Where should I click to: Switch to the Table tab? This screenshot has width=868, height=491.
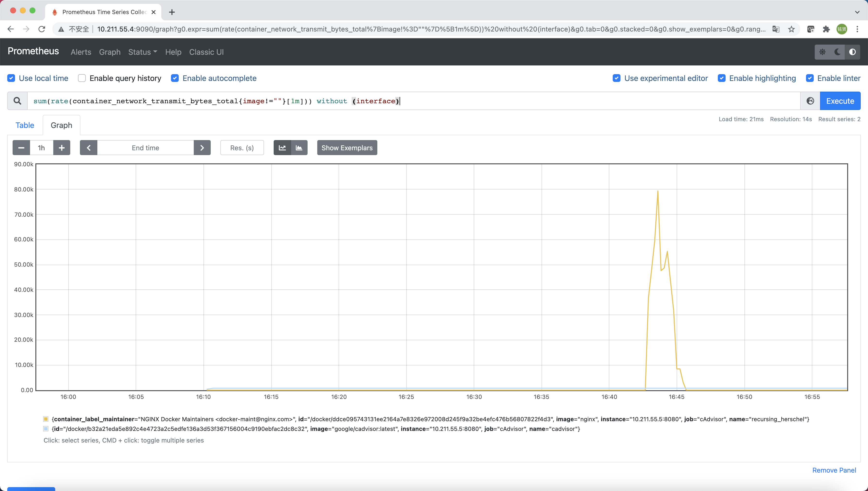tap(25, 125)
